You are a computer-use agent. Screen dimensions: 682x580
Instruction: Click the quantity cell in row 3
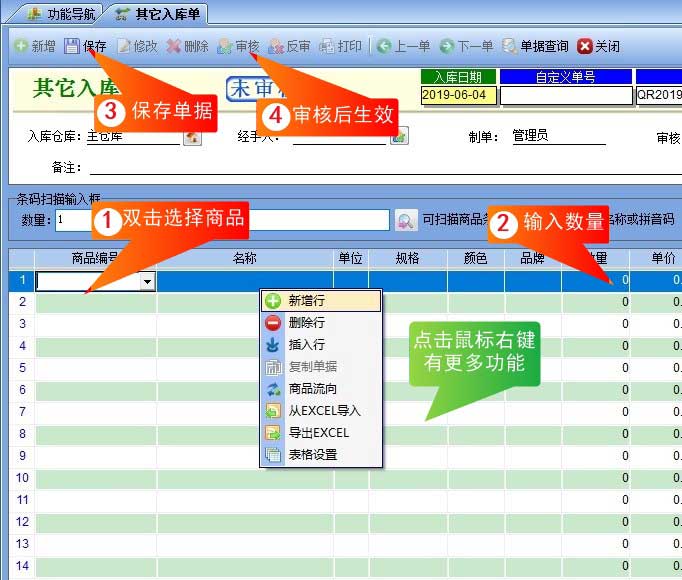click(595, 324)
